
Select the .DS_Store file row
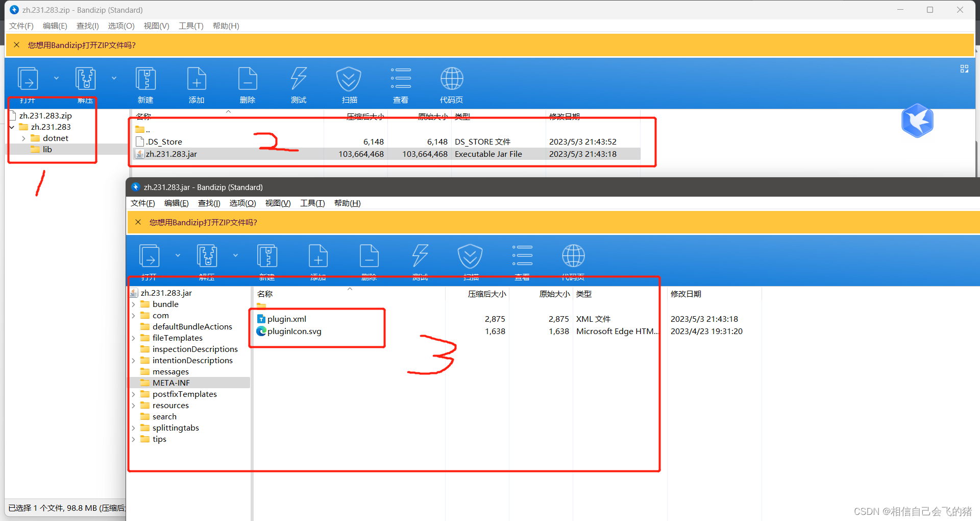coord(386,142)
